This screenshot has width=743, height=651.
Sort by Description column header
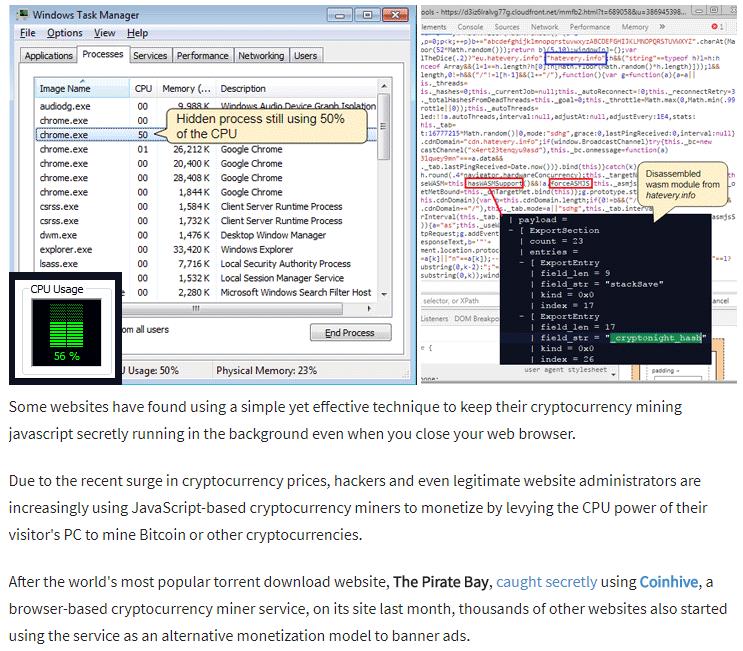click(297, 89)
